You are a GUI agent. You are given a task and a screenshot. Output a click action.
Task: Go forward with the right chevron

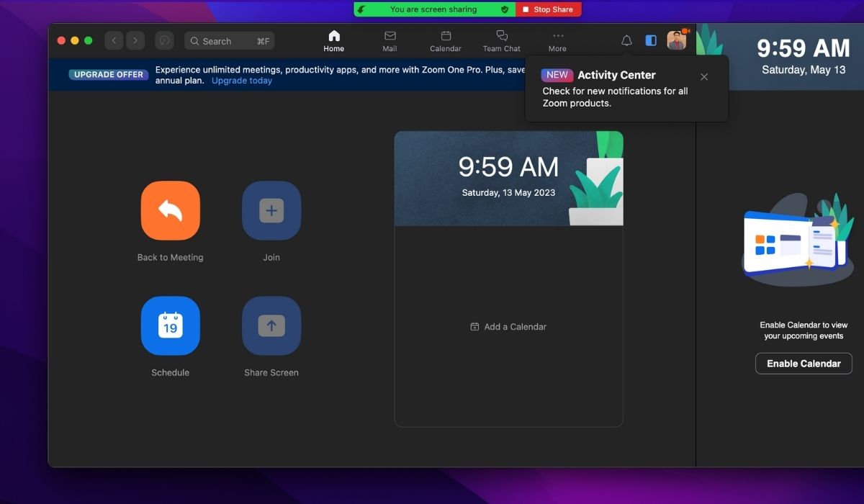point(135,41)
